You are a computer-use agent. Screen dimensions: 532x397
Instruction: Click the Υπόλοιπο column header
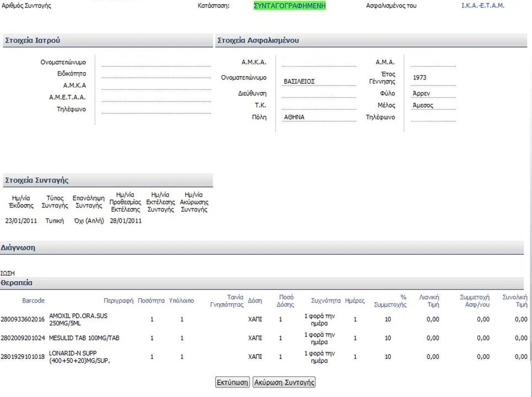click(181, 301)
